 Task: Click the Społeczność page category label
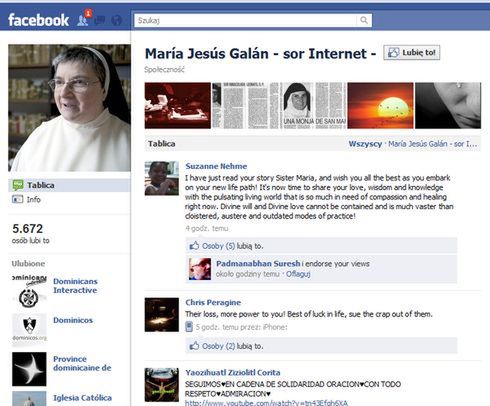[x=164, y=69]
